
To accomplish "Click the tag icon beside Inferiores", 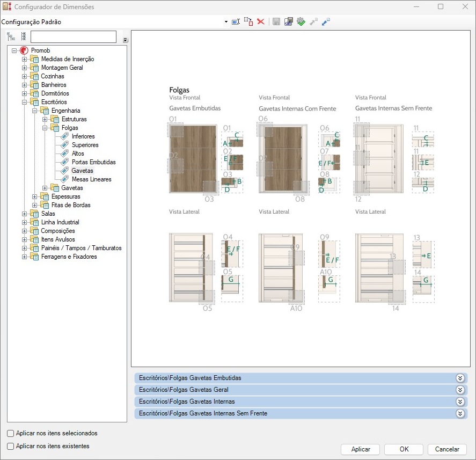I will click(x=64, y=136).
